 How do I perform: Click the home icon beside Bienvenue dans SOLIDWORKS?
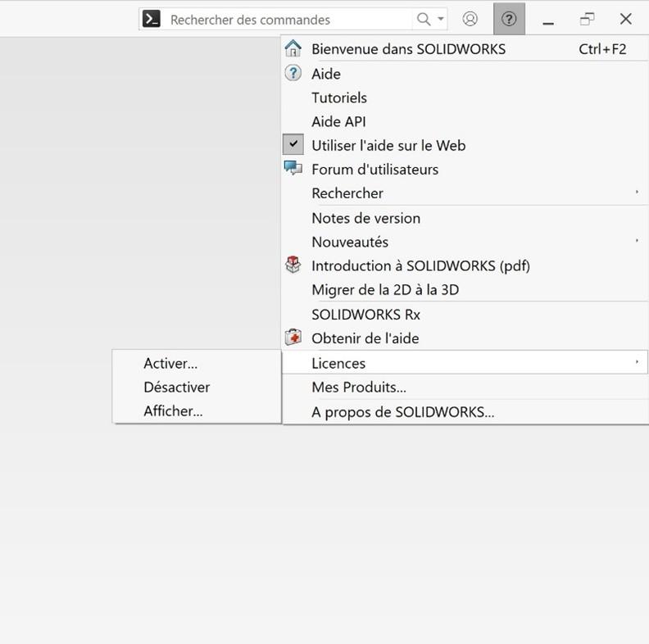click(293, 48)
